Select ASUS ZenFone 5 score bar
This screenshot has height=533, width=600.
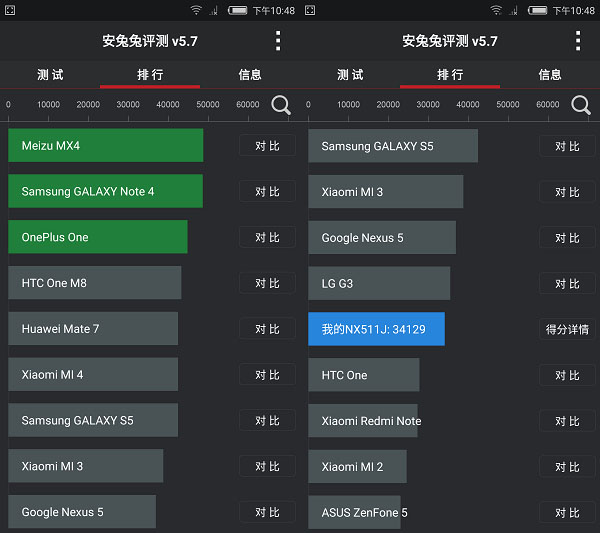click(355, 512)
